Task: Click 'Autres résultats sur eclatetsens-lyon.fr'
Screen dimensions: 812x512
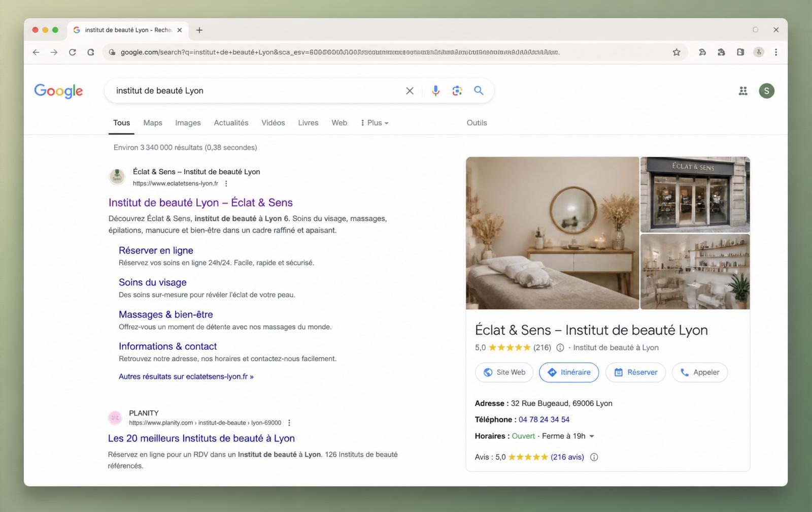Action: pyautogui.click(x=186, y=377)
